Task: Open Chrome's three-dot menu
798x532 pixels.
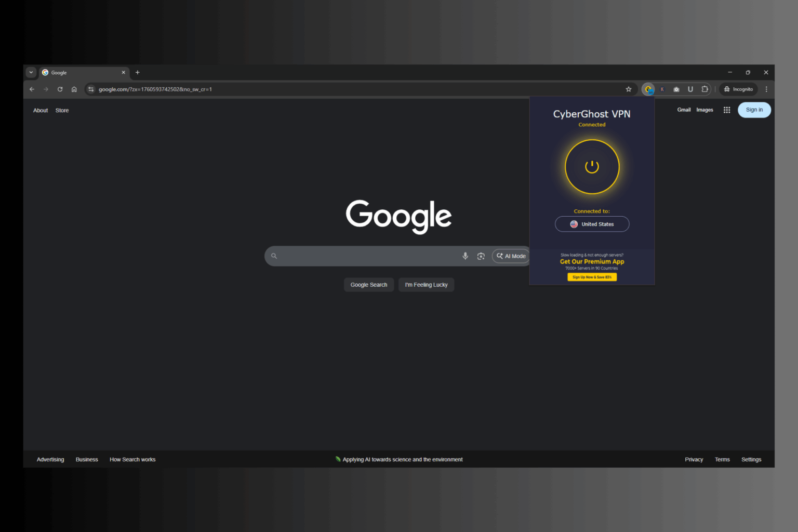Action: 766,89
